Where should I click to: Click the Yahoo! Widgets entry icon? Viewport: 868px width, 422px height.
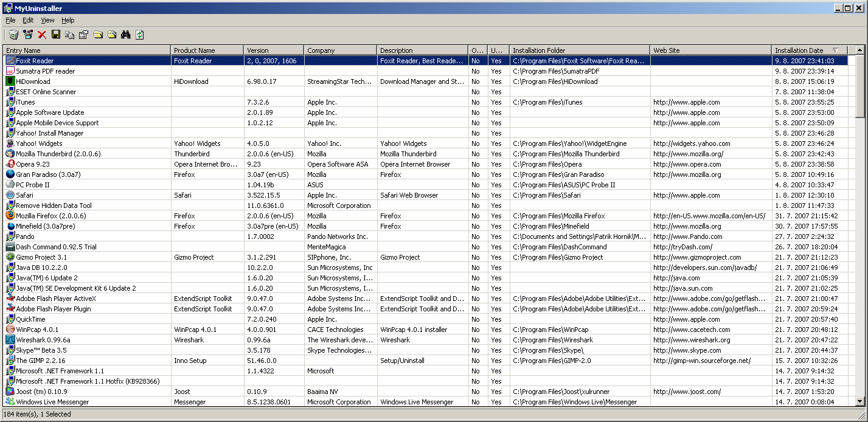pyautogui.click(x=10, y=144)
